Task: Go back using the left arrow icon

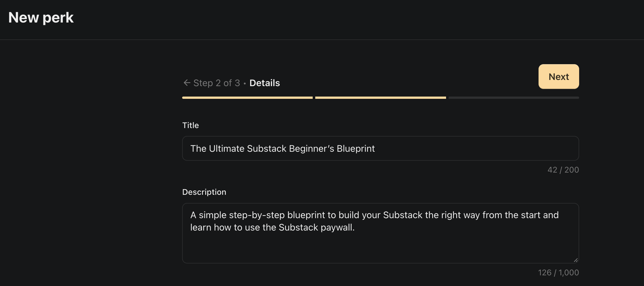Action: click(x=187, y=83)
